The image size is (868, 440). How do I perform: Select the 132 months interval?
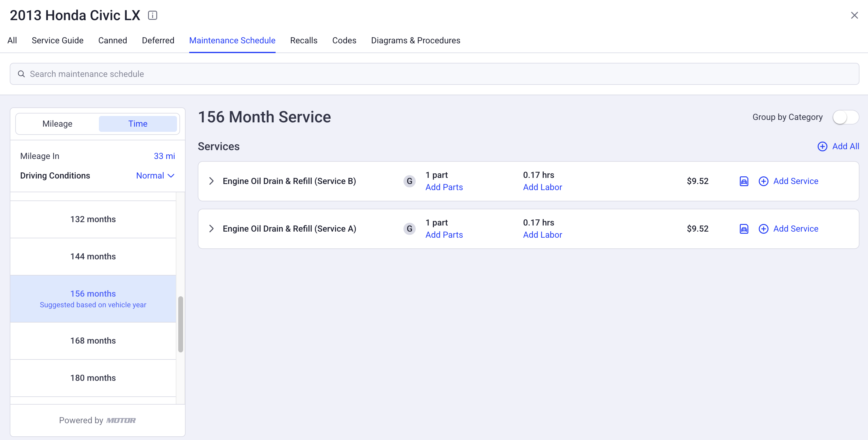[93, 219]
